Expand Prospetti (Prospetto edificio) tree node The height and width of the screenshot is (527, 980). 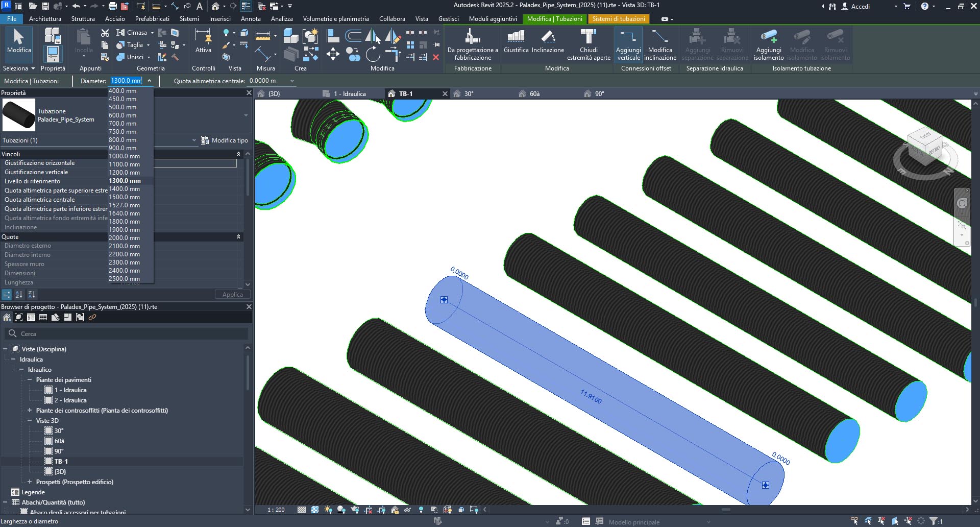pyautogui.click(x=30, y=482)
